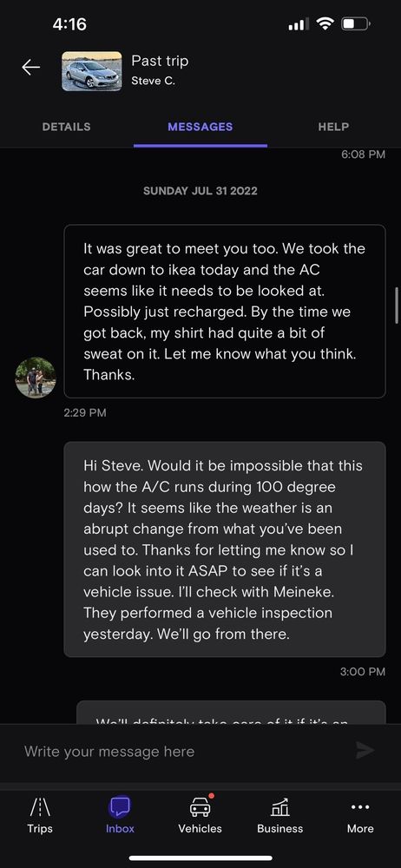Go back using the left arrow

tap(30, 68)
